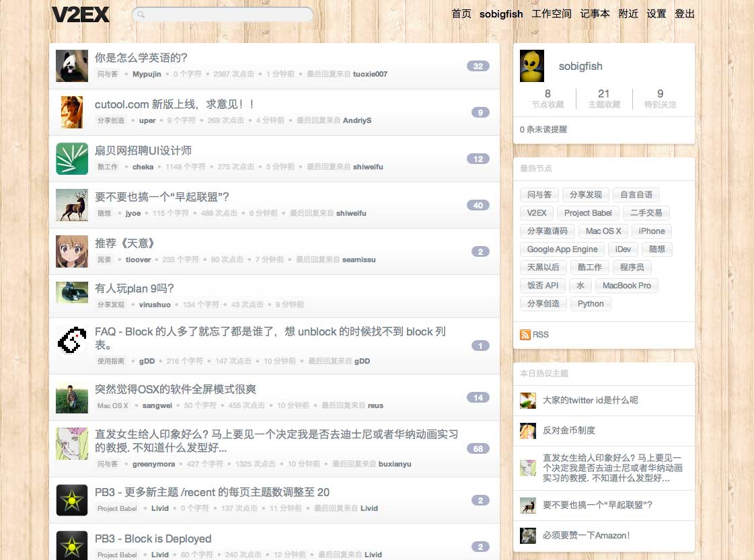The height and width of the screenshot is (560, 754).
Task: Click jyoe's deer avatar
Action: coord(72,205)
